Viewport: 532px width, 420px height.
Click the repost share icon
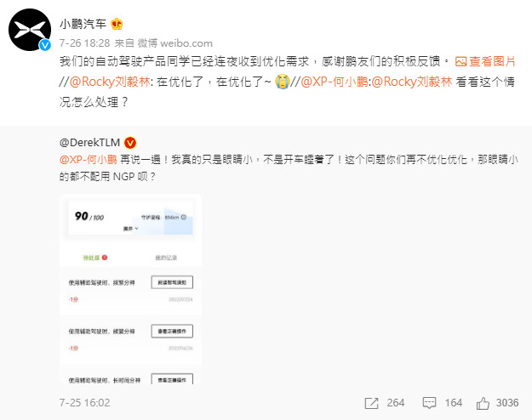371,403
